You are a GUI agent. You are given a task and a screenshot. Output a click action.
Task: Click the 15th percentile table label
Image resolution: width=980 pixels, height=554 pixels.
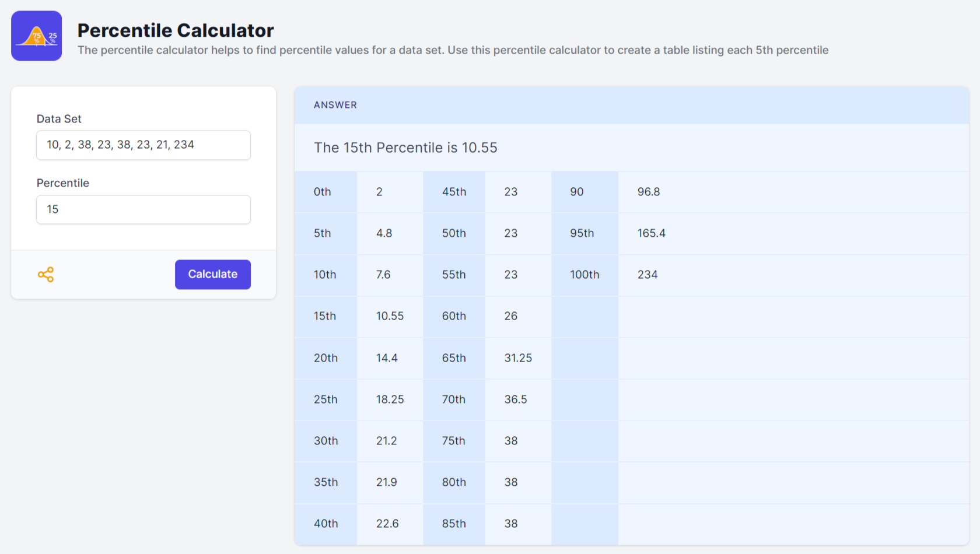(325, 316)
